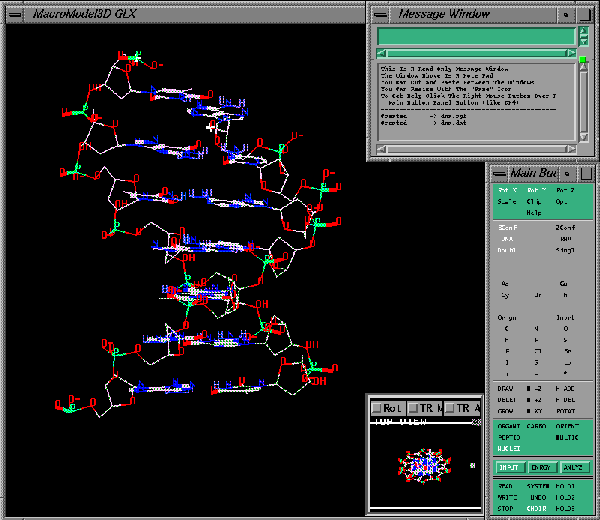
Task: Select the Scale control
Action: 507,202
